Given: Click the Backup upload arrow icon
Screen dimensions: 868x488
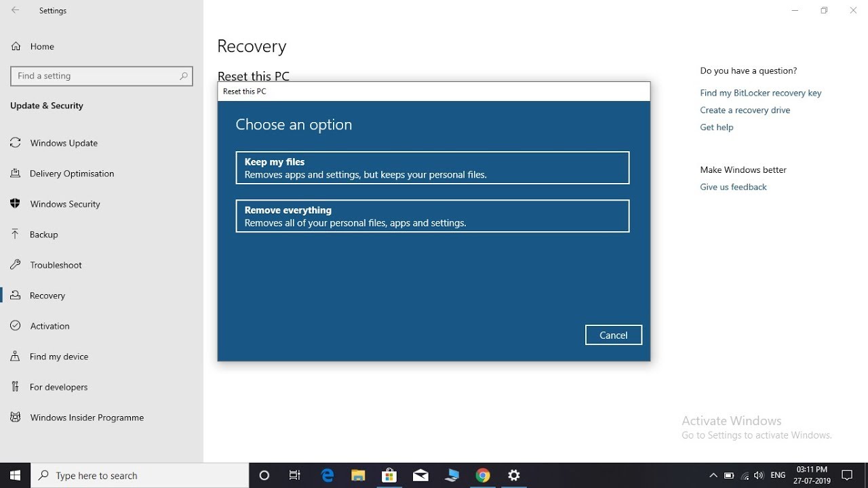Looking at the screenshot, I should pos(16,235).
